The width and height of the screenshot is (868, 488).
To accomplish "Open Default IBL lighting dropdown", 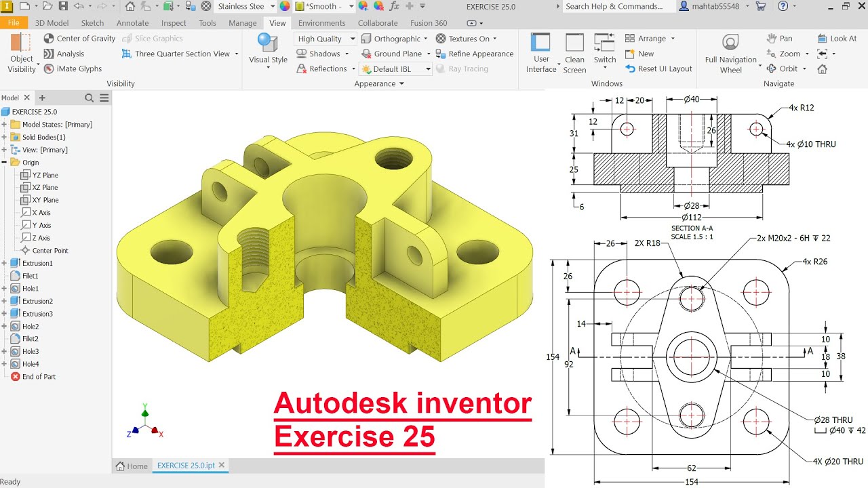I will (x=396, y=68).
